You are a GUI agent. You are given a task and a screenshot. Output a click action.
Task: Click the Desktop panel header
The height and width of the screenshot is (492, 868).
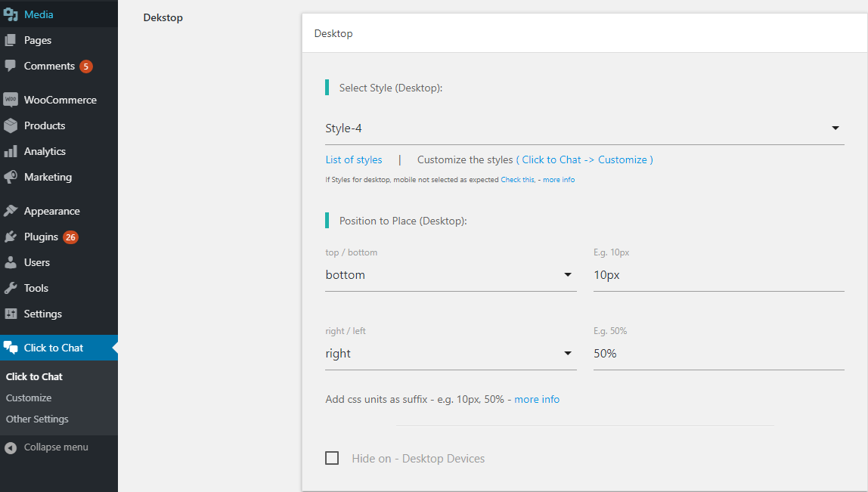[x=584, y=33]
